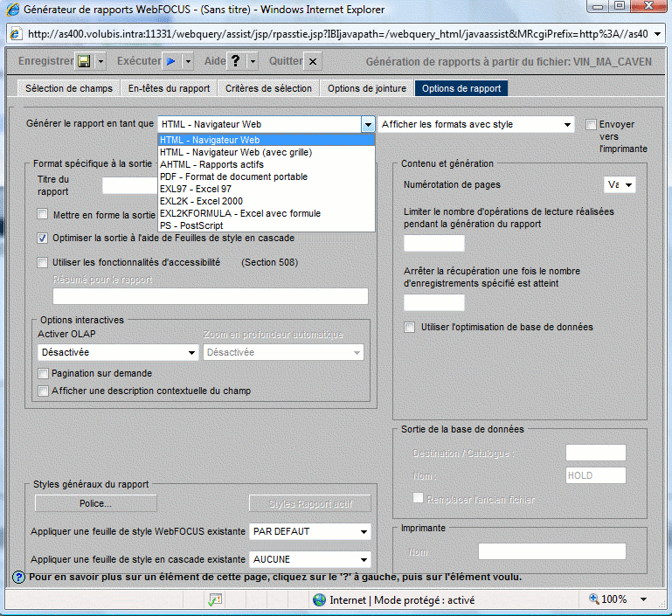Click the page icon in the address bar

16,33
